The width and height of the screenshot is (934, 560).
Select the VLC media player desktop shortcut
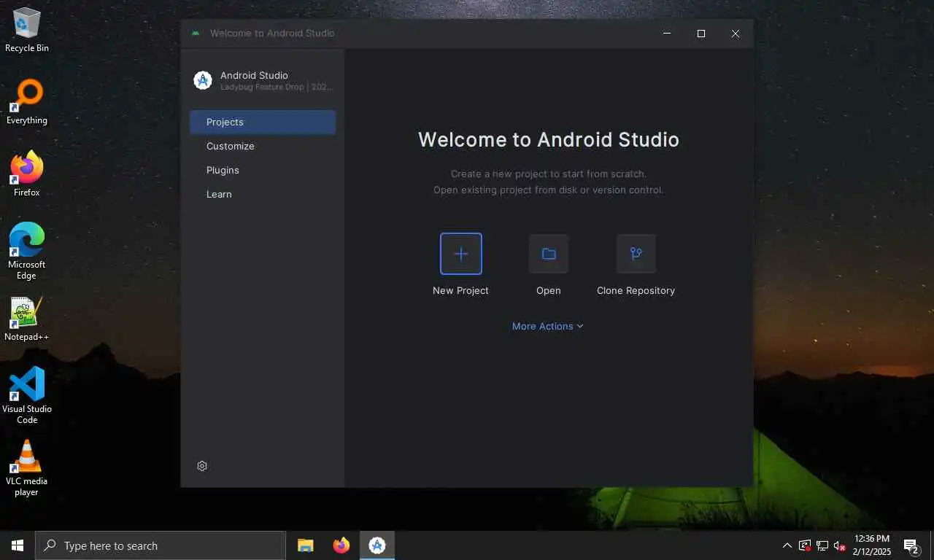coord(27,467)
